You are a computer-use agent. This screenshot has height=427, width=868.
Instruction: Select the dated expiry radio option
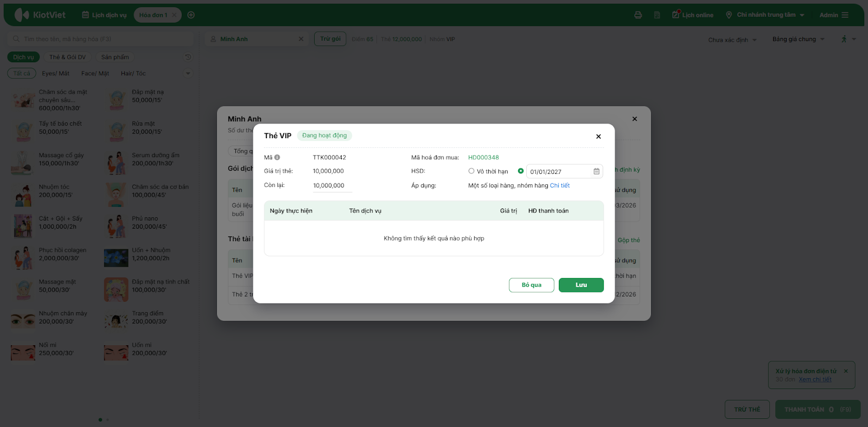tap(521, 171)
